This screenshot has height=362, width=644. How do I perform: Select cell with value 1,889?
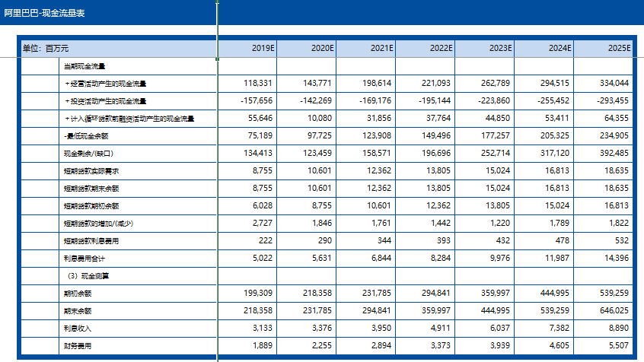click(247, 346)
